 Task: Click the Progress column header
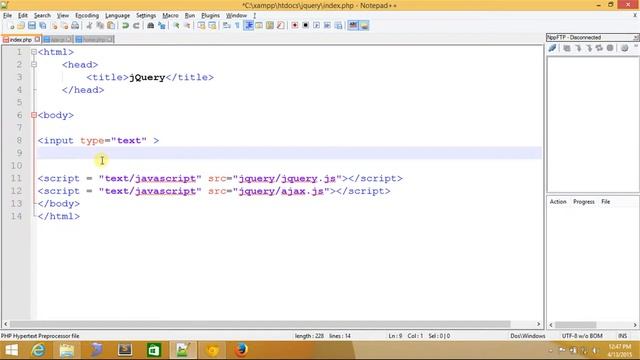coord(584,202)
